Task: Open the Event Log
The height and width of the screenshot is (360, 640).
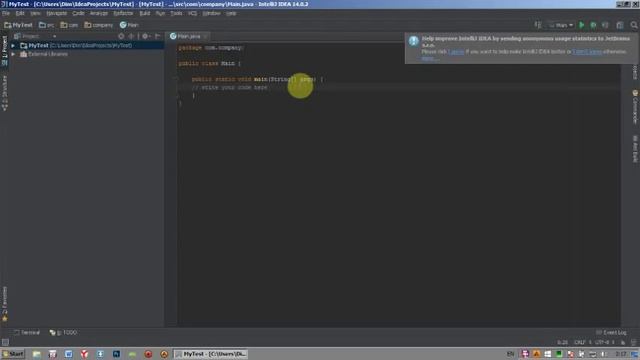Action: (x=611, y=333)
